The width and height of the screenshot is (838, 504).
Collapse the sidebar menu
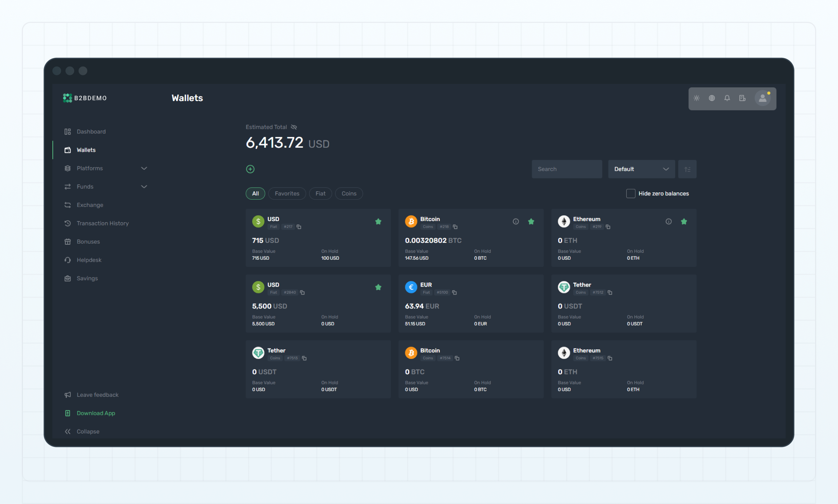[88, 431]
